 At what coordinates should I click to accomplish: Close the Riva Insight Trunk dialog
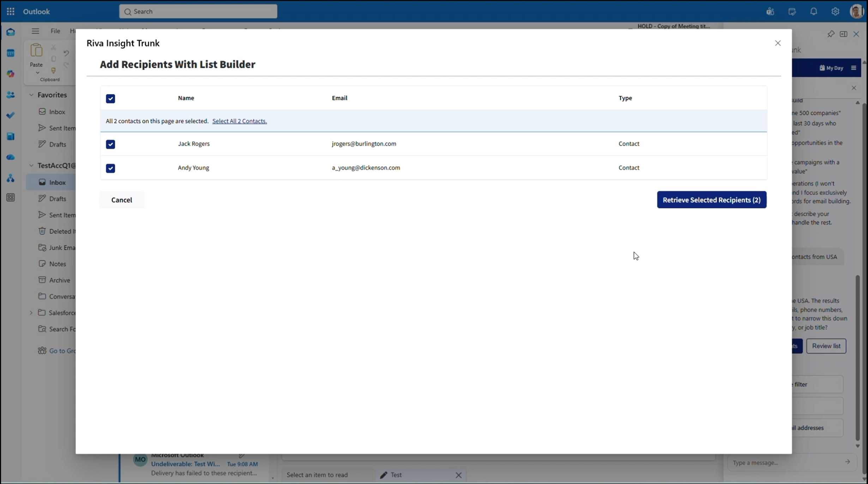tap(778, 43)
